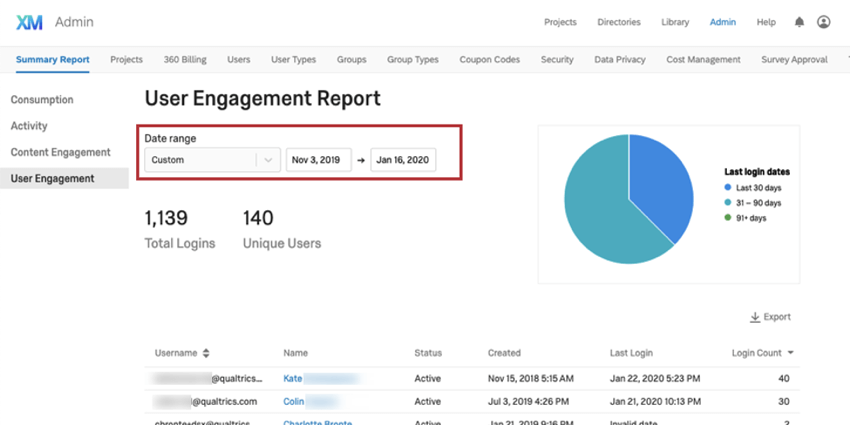Go to Directories in top navigation
The image size is (850, 425).
[619, 22]
